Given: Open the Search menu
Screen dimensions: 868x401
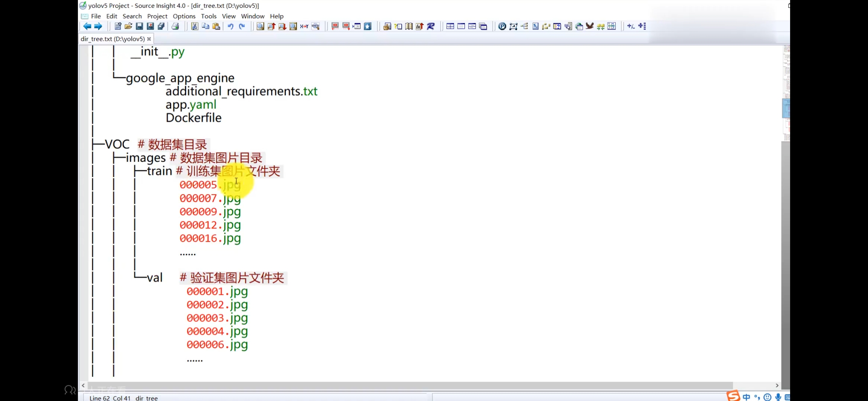Looking at the screenshot, I should pyautogui.click(x=132, y=16).
